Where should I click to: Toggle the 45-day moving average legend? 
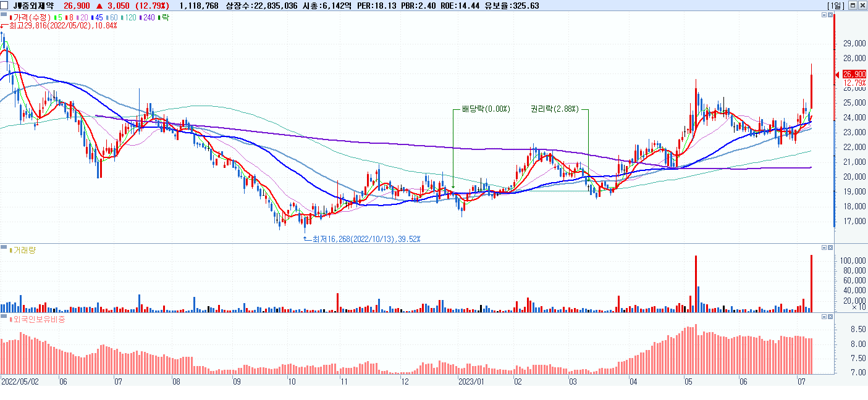(97, 18)
